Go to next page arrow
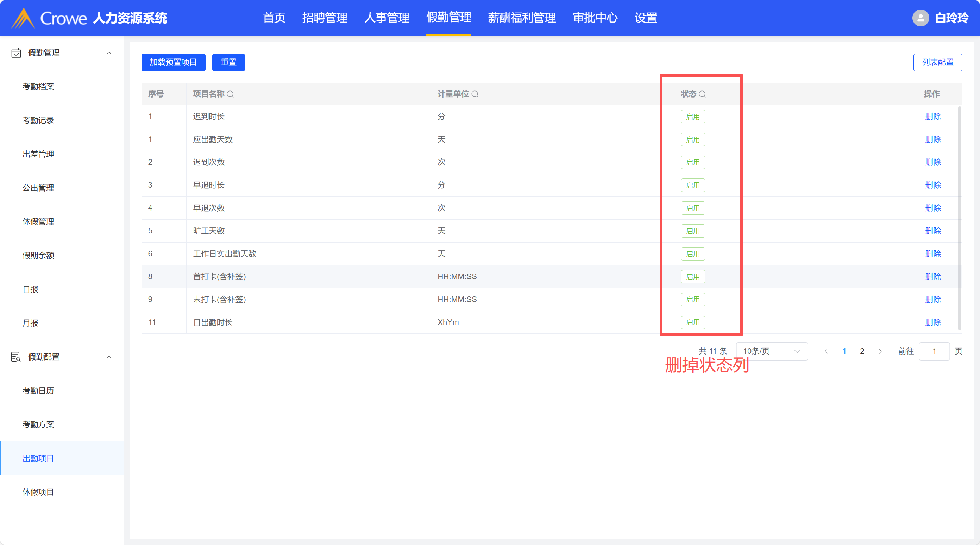The image size is (980, 545). coord(880,351)
